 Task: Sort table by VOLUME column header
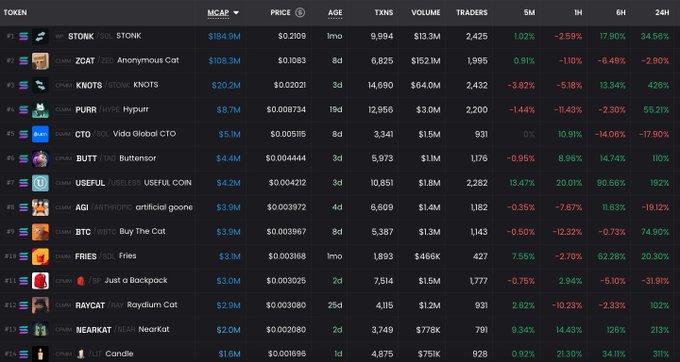(x=426, y=13)
